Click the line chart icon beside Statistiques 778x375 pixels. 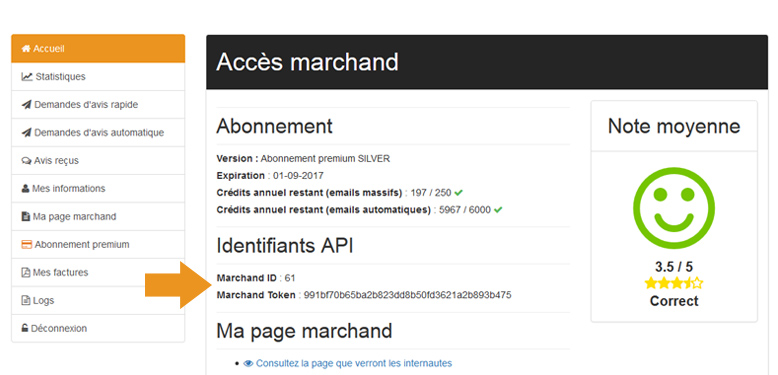point(27,77)
